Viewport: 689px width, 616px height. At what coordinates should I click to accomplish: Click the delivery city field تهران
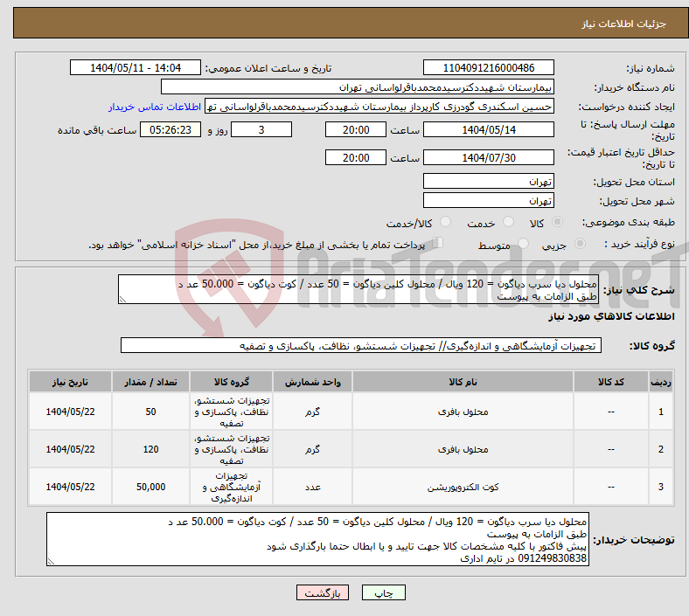488,201
